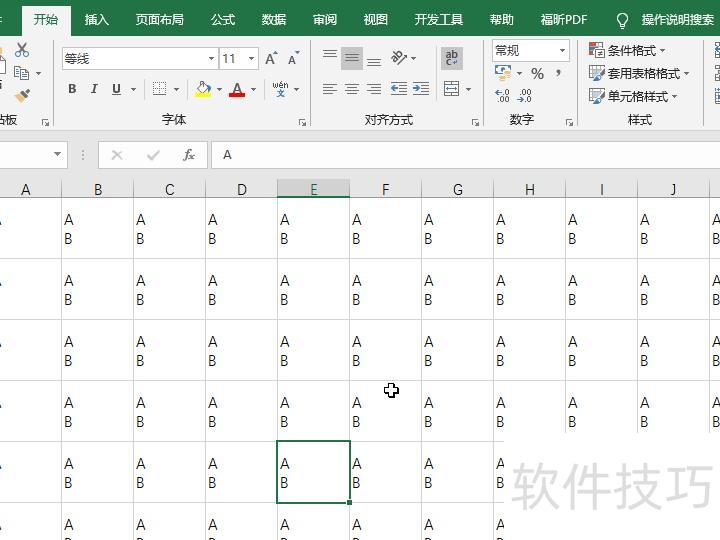
Task: Cancel formula entry with X
Action: [117, 155]
